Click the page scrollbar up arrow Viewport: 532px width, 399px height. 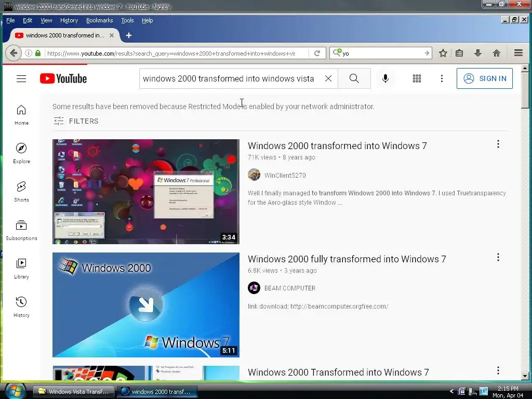click(x=525, y=68)
